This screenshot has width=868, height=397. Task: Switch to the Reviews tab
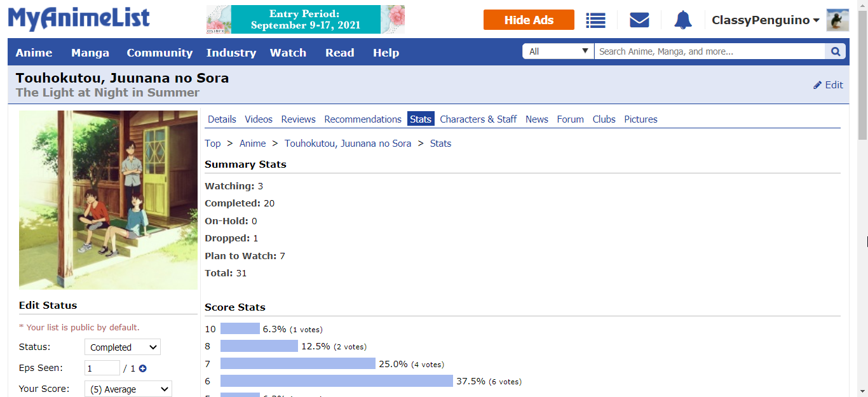tap(298, 119)
